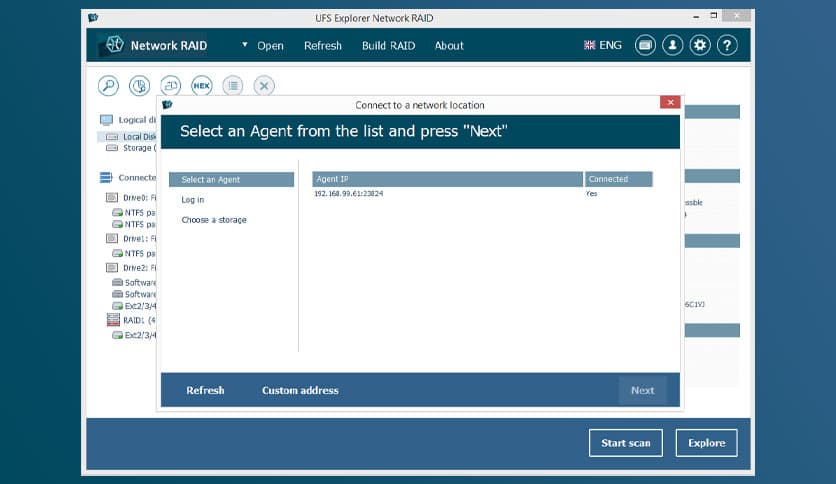Select the Connected storages tree header
836x484 pixels.
[128, 178]
